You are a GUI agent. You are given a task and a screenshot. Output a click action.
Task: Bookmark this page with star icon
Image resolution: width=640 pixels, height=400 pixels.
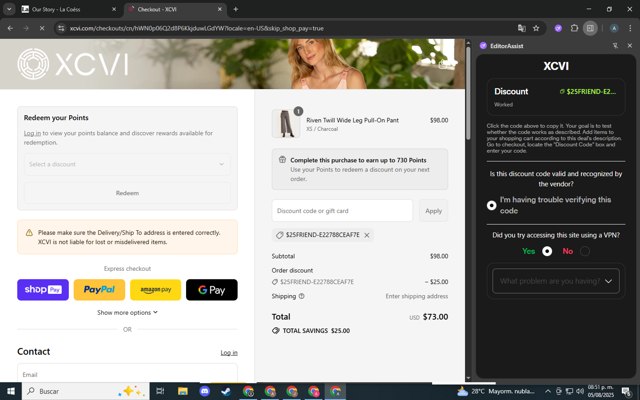[x=536, y=28]
